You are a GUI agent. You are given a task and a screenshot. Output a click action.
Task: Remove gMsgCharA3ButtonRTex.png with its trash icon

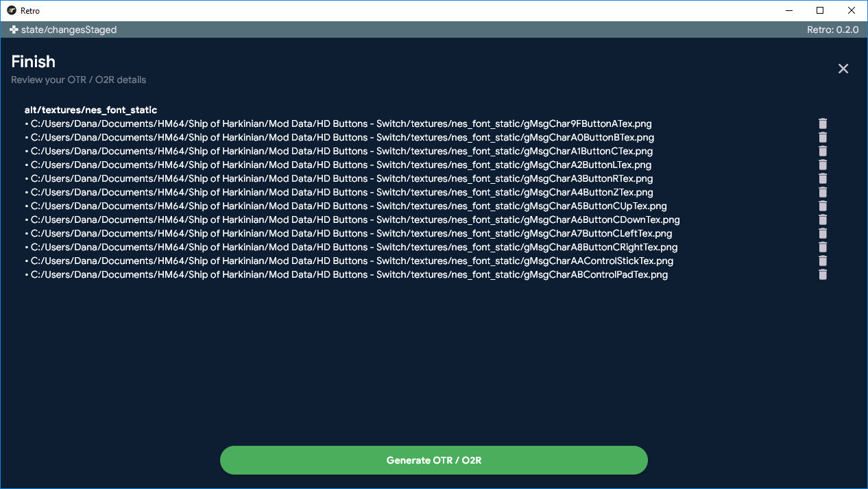pyautogui.click(x=823, y=178)
